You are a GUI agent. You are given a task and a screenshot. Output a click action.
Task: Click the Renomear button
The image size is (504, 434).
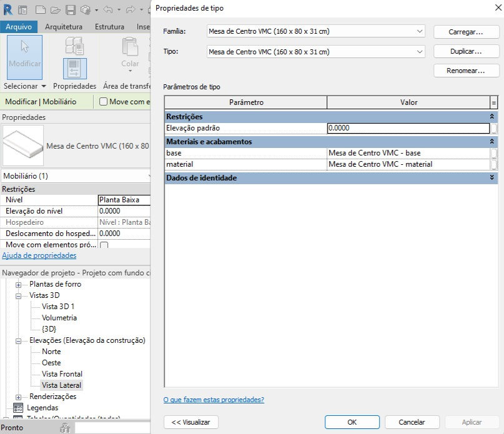[466, 71]
